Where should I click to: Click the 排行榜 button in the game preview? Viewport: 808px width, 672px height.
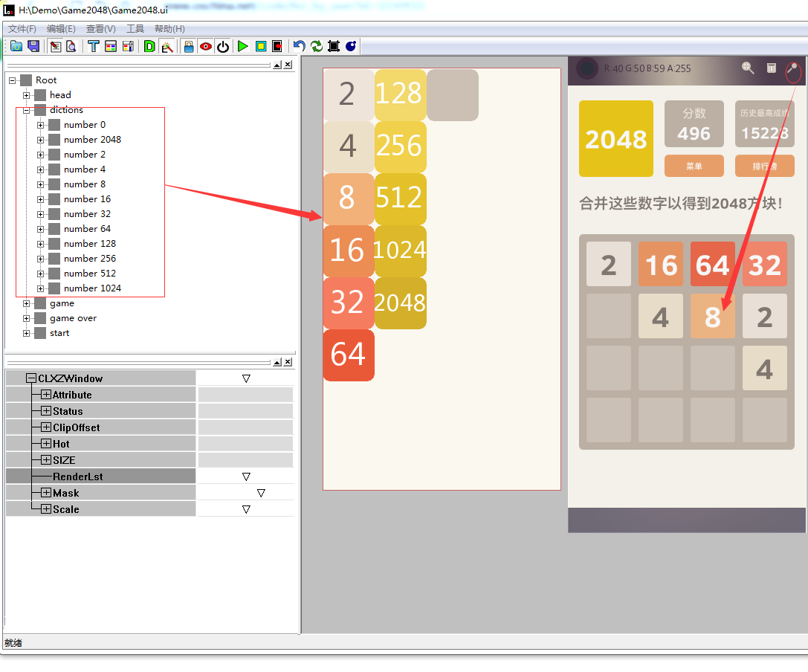click(x=764, y=166)
